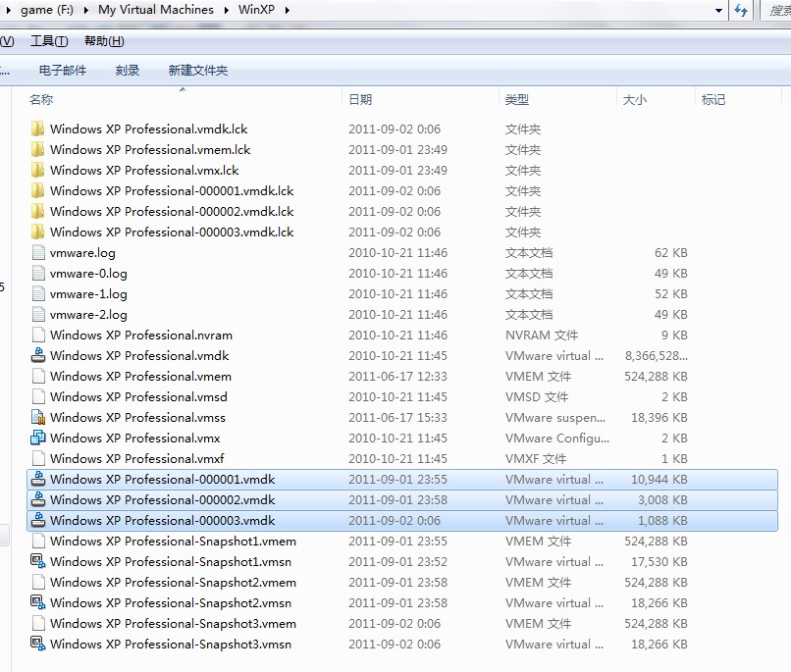Image resolution: width=791 pixels, height=672 pixels.
Task: Expand the arrow after WinXP breadcrumb
Action: click(287, 10)
